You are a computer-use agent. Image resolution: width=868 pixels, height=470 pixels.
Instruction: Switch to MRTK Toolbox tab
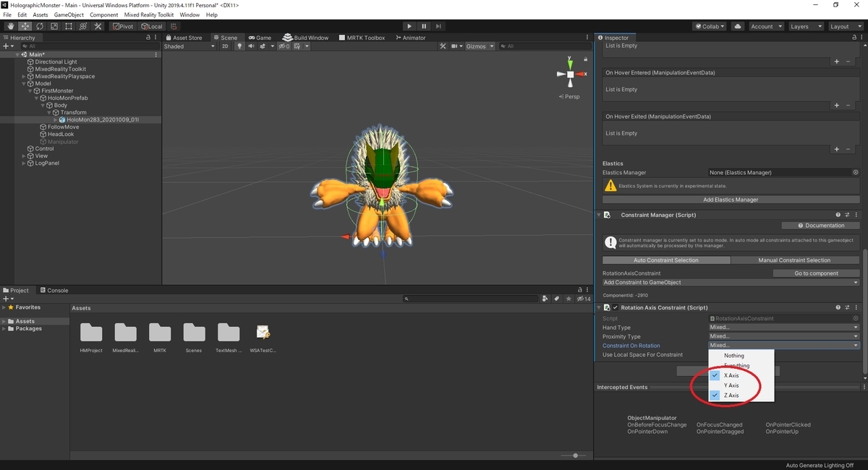click(363, 38)
